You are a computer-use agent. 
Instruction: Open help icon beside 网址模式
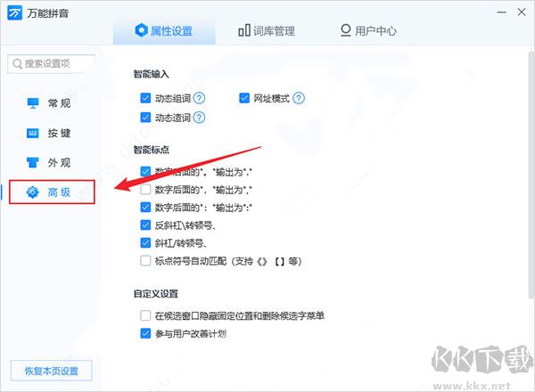click(x=299, y=98)
